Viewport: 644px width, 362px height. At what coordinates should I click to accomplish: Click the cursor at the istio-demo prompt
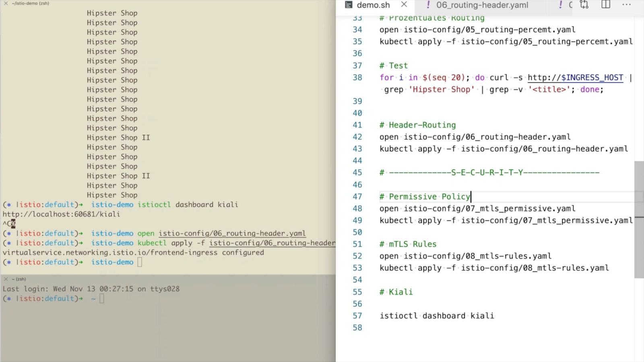click(140, 262)
